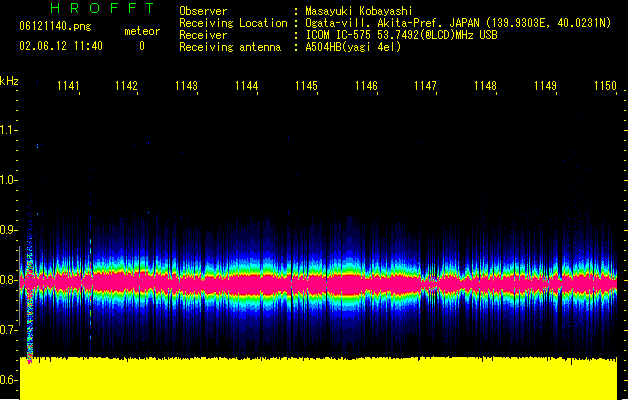The image size is (629, 400).
Task: Click the 1142 time marker
Action: tap(126, 86)
